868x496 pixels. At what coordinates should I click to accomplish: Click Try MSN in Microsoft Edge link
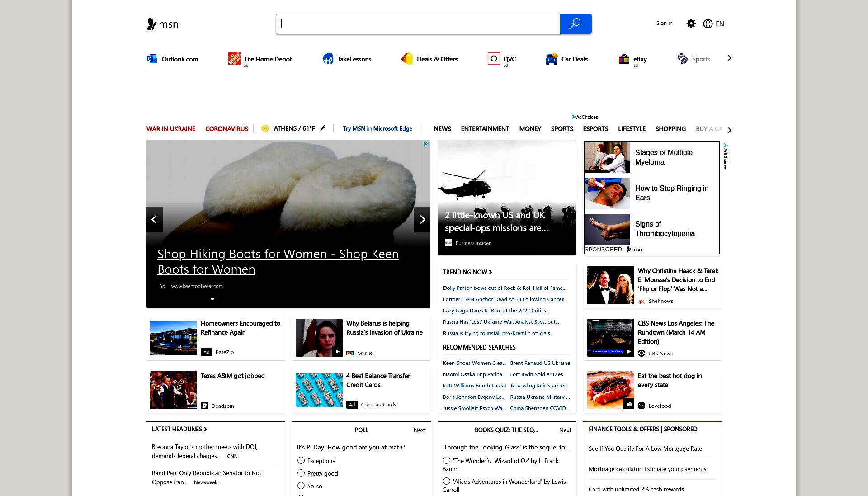(x=377, y=128)
